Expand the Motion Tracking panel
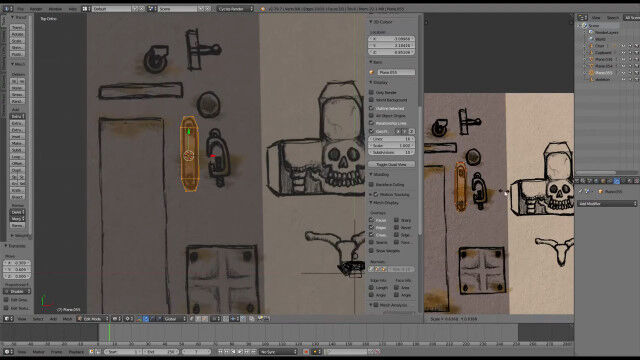The height and width of the screenshot is (360, 640). coord(390,195)
